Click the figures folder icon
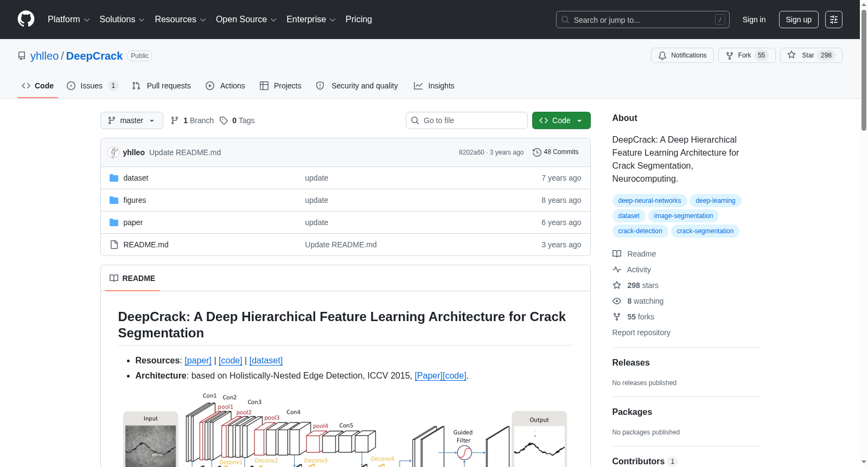 coord(114,200)
